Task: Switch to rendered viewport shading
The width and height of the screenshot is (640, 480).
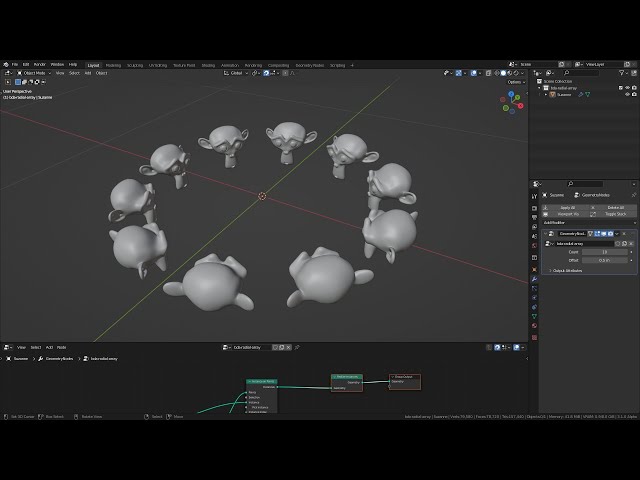Action: click(516, 73)
